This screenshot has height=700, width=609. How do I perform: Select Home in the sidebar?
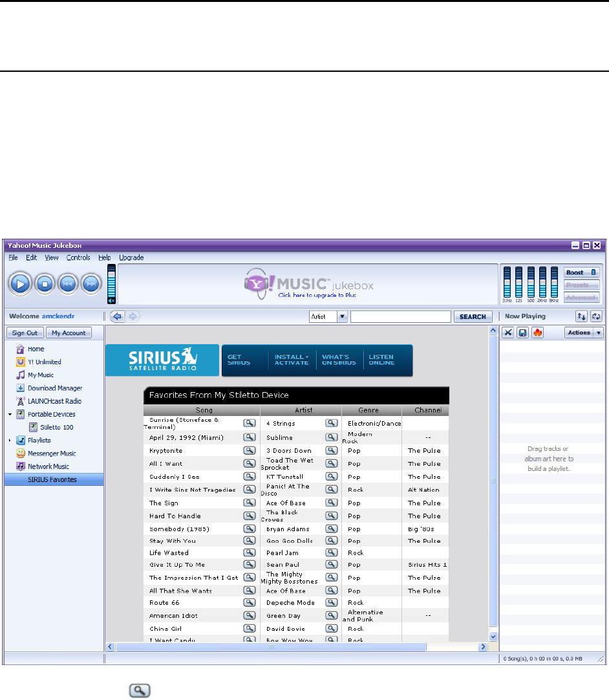36,349
